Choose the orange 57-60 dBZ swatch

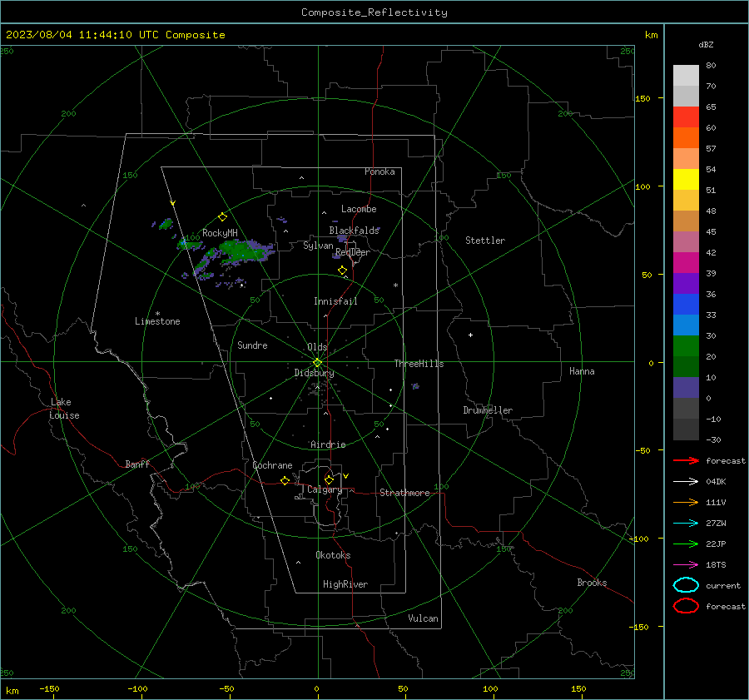(x=686, y=138)
